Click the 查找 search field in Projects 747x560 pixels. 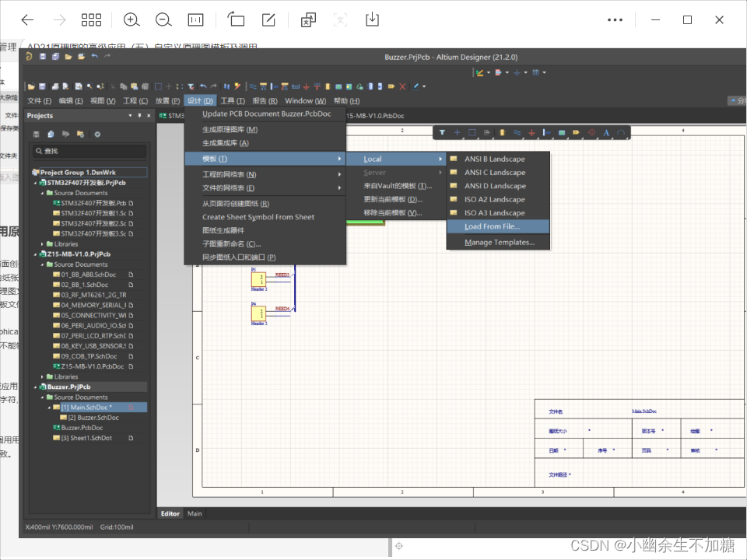click(89, 151)
